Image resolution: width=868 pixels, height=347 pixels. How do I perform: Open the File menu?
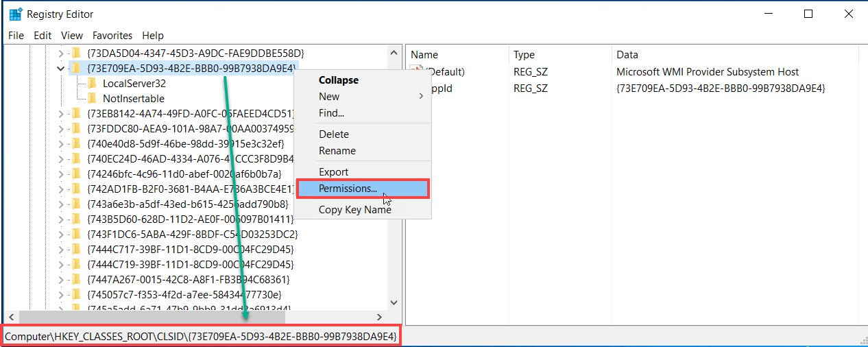coord(16,35)
